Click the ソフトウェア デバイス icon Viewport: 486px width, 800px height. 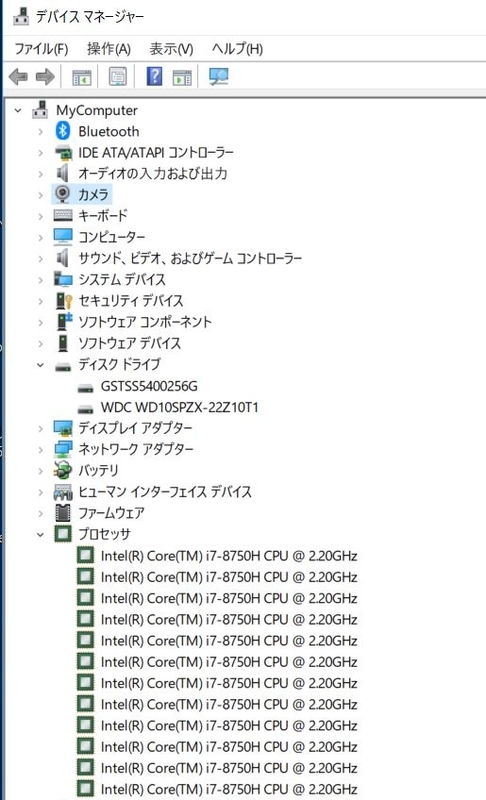63,343
